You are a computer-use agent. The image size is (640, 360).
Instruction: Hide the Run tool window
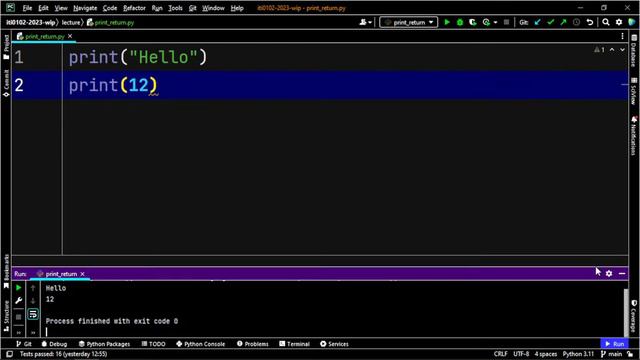click(622, 273)
